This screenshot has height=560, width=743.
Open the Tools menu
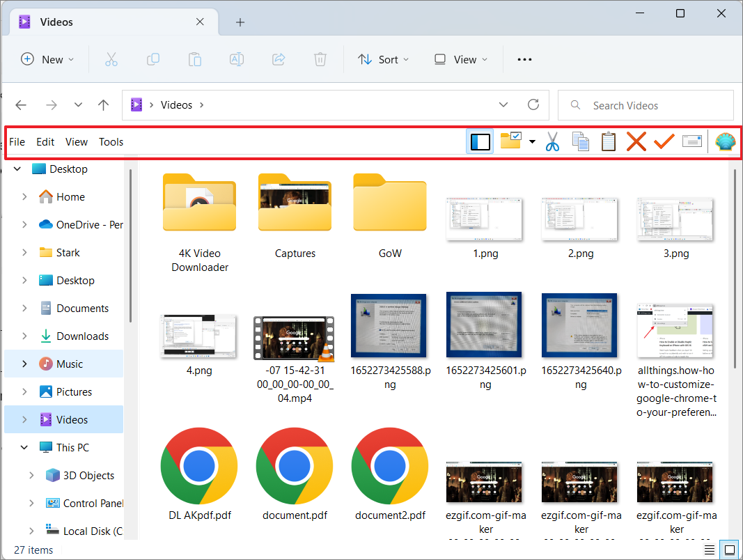pos(111,141)
